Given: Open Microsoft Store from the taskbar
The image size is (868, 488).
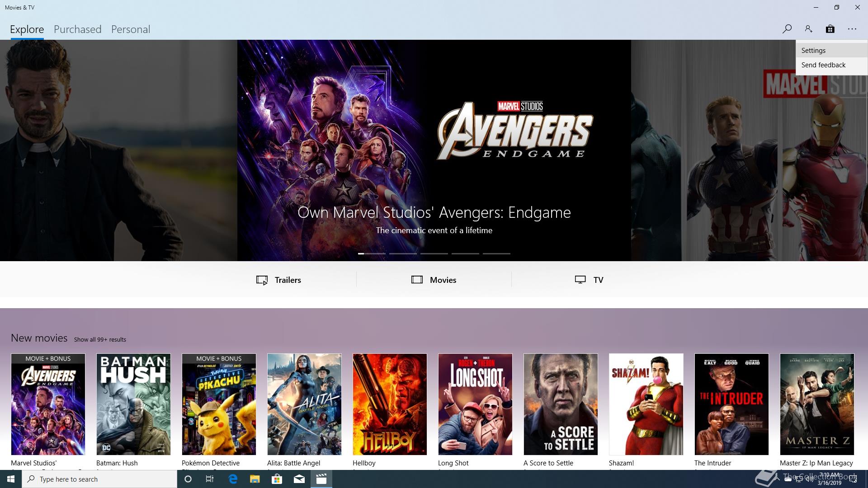Looking at the screenshot, I should [277, 479].
